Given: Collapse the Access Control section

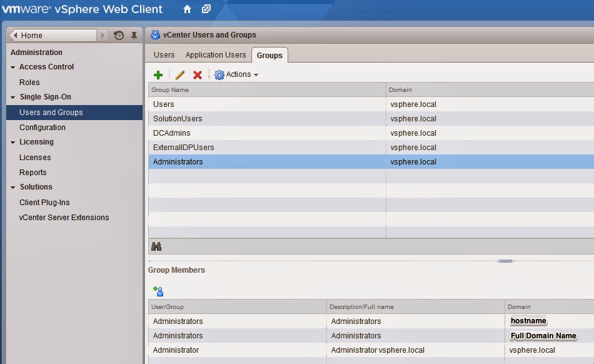Looking at the screenshot, I should (x=13, y=67).
